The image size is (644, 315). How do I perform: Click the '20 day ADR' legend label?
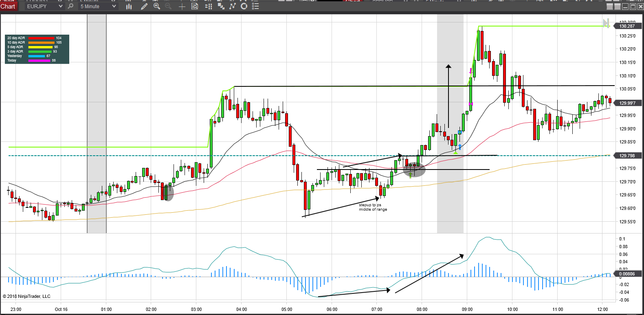point(16,38)
